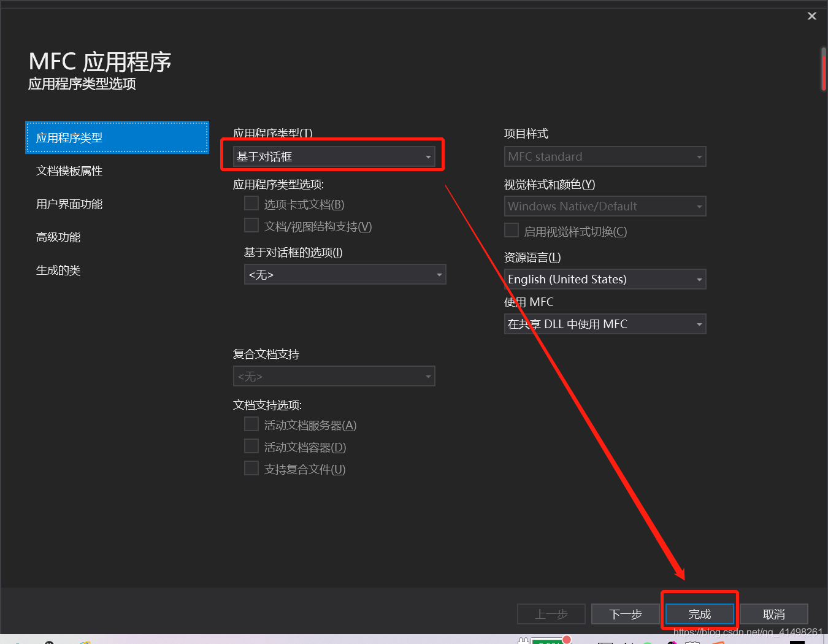Enable the 文档/视图结构支持 checkbox
Viewport: 828px width, 644px height.
click(x=251, y=226)
